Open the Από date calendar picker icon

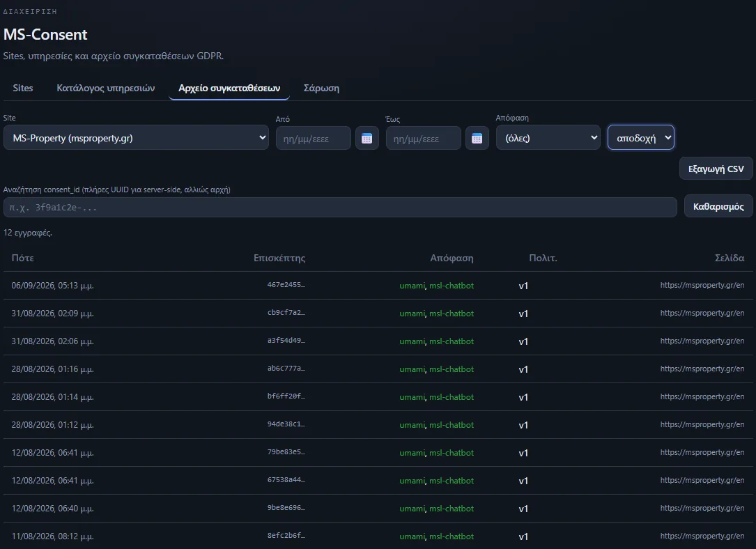(x=367, y=139)
